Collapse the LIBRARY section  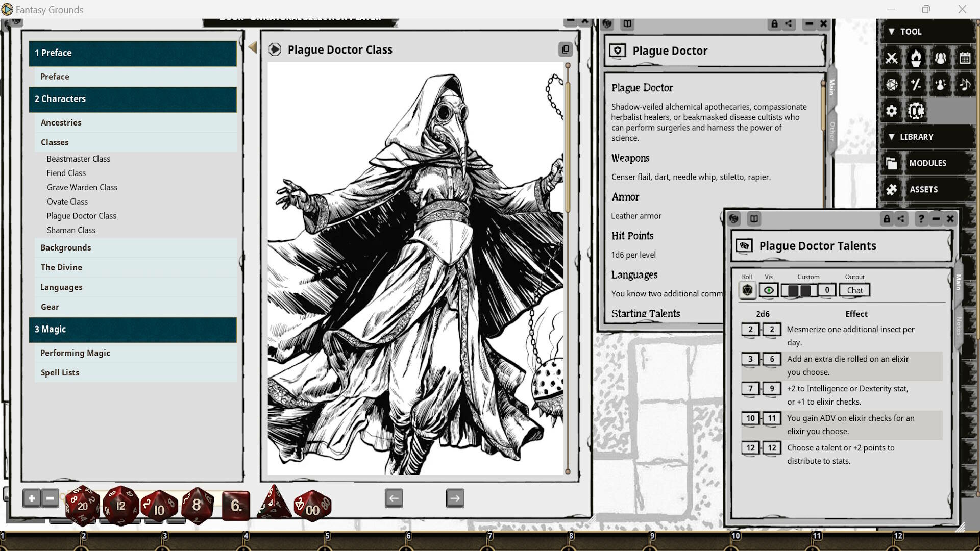[x=892, y=137]
